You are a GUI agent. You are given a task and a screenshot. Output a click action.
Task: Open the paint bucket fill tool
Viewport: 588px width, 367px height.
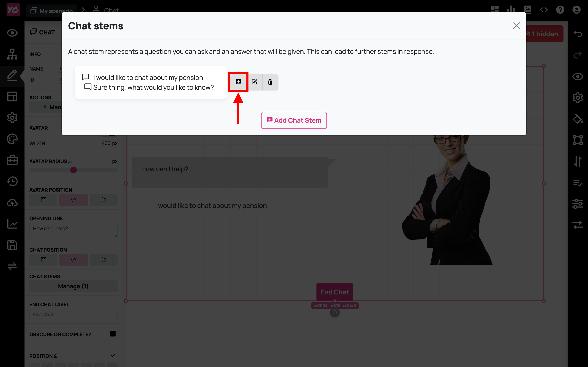(578, 119)
